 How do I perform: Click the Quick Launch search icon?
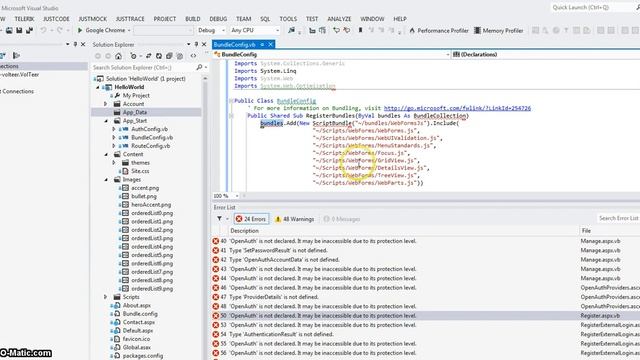(x=638, y=7)
